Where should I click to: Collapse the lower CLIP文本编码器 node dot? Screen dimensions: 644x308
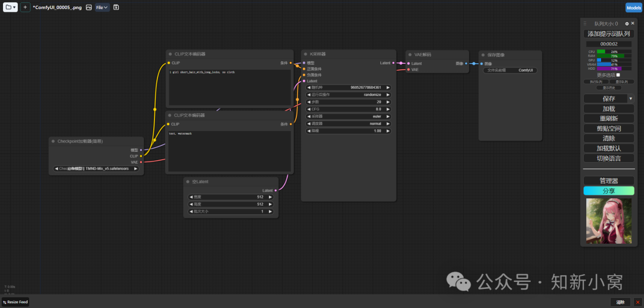pyautogui.click(x=169, y=115)
